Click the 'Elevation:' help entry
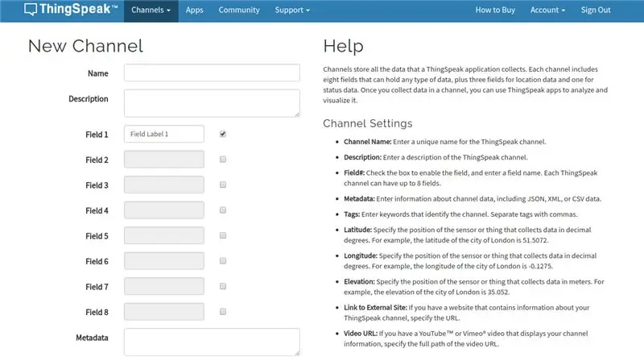This screenshot has height=357, width=644. (474, 287)
